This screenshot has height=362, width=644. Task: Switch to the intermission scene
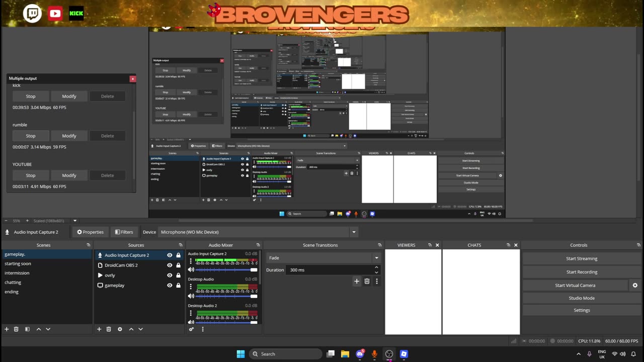(x=47, y=273)
